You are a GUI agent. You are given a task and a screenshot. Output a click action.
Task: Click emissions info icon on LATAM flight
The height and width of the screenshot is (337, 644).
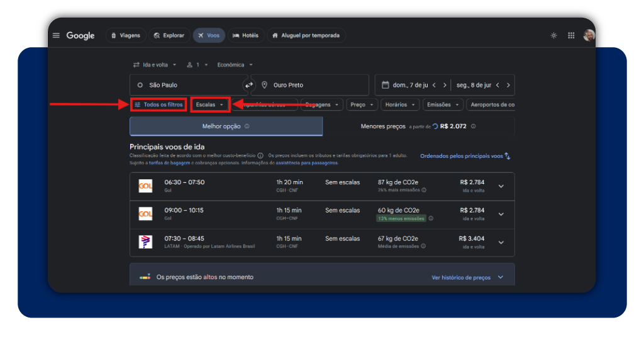[423, 246]
